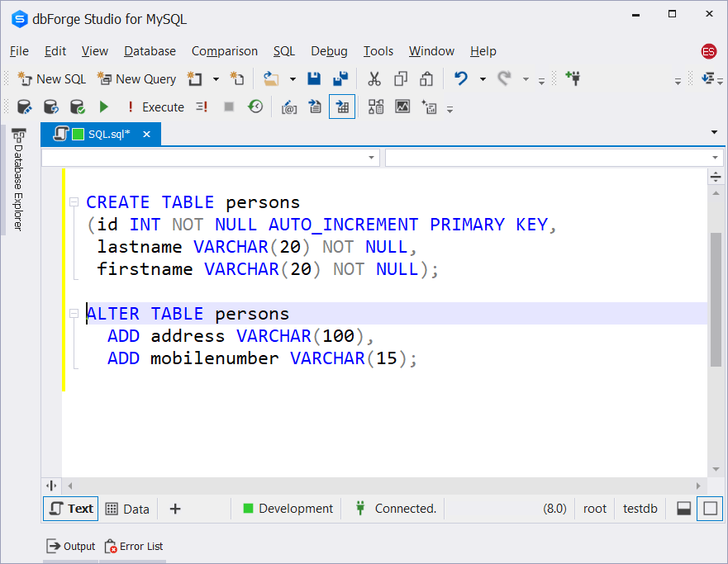This screenshot has width=728, height=564.
Task: Click the Save icon
Action: [x=314, y=79]
